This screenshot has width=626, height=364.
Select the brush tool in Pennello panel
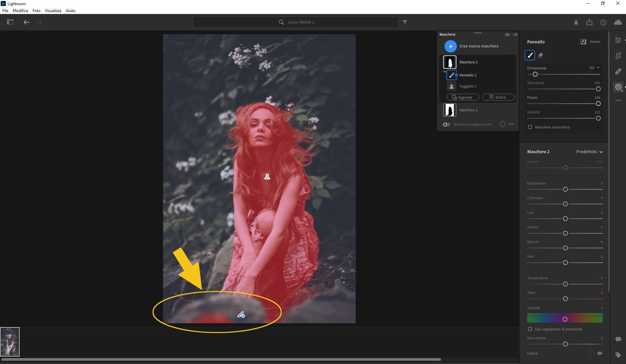point(529,55)
